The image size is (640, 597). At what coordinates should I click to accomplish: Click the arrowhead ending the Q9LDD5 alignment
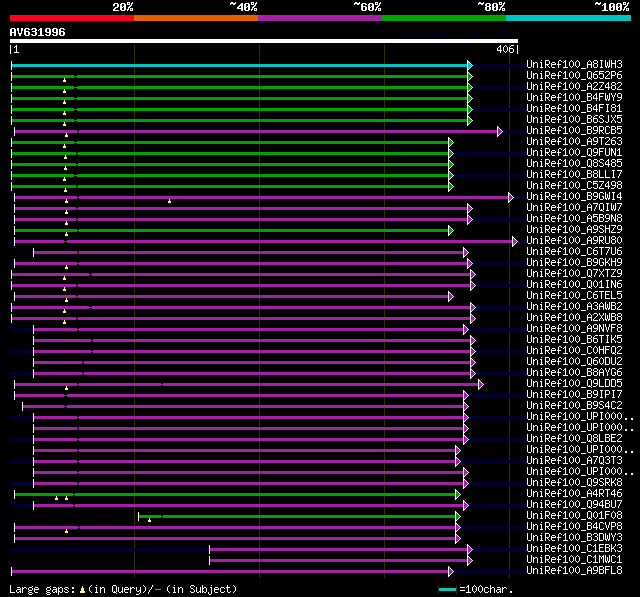(480, 384)
